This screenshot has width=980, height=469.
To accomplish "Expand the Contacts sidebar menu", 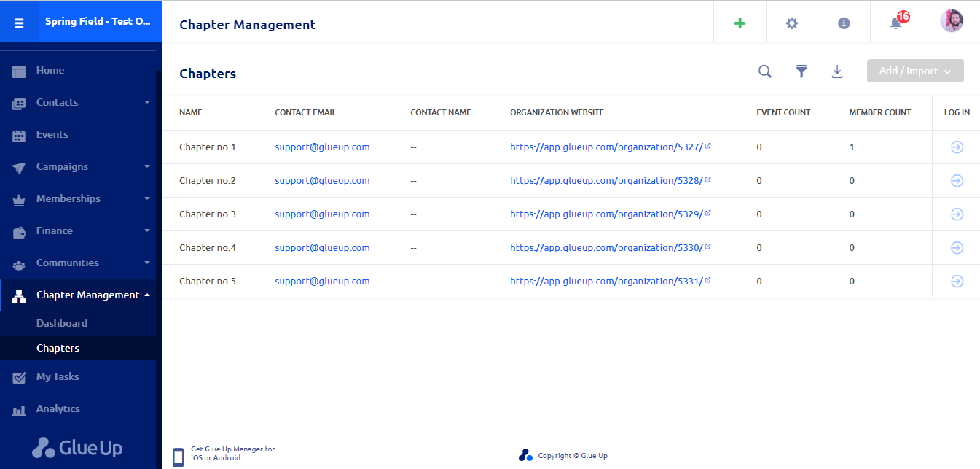I will click(x=78, y=103).
